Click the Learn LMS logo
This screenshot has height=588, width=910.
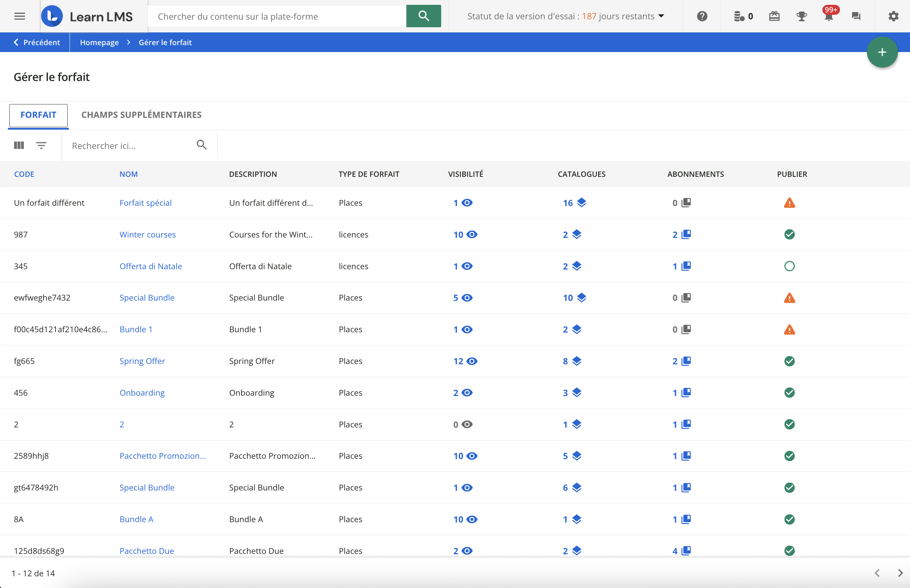(87, 16)
